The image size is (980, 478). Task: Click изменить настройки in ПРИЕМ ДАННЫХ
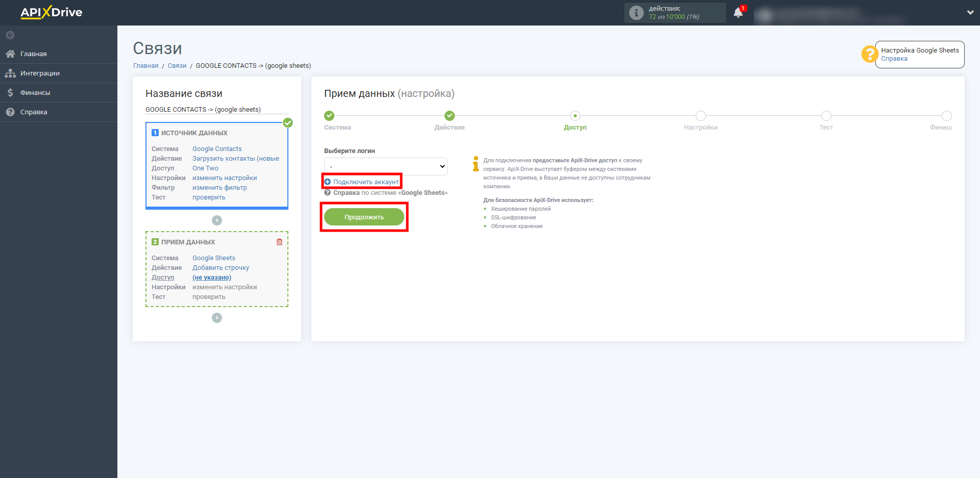coord(225,287)
